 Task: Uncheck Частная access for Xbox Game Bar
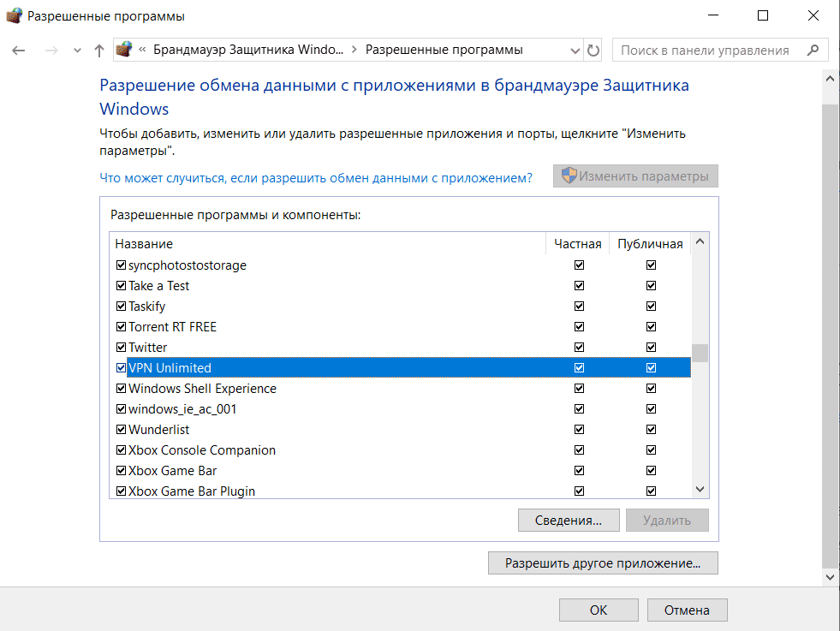(x=580, y=470)
